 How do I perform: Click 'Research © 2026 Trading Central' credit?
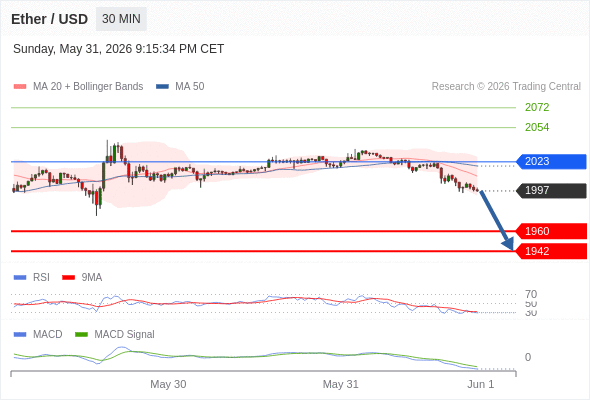[x=506, y=87]
